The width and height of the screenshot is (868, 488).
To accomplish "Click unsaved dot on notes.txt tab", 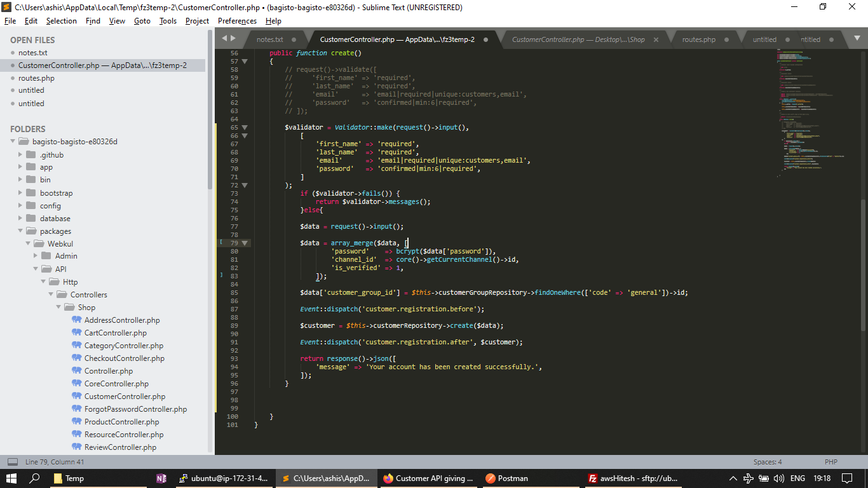I will point(294,39).
